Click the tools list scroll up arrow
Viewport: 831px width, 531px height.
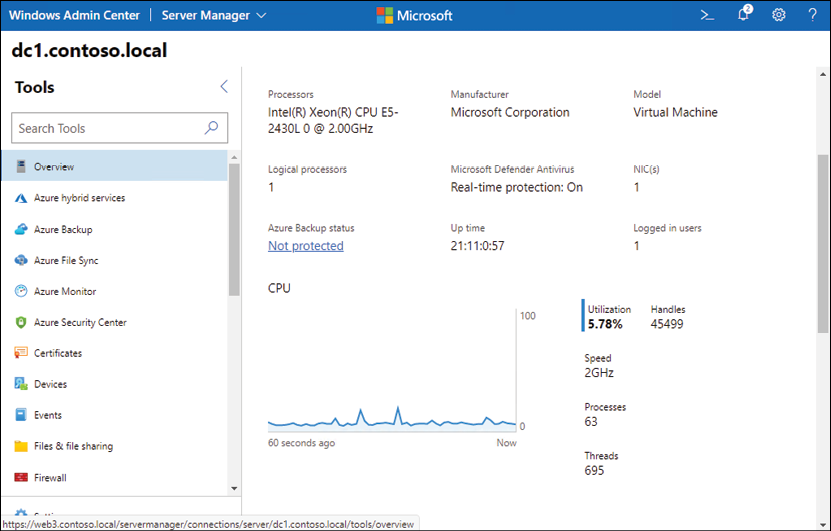234,157
